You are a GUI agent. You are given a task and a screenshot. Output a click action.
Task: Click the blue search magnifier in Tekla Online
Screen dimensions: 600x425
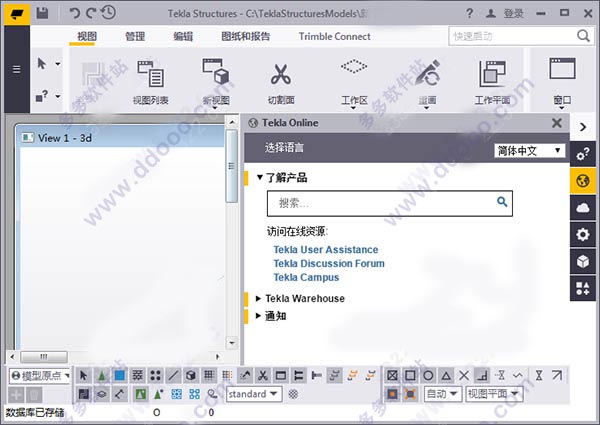(502, 202)
